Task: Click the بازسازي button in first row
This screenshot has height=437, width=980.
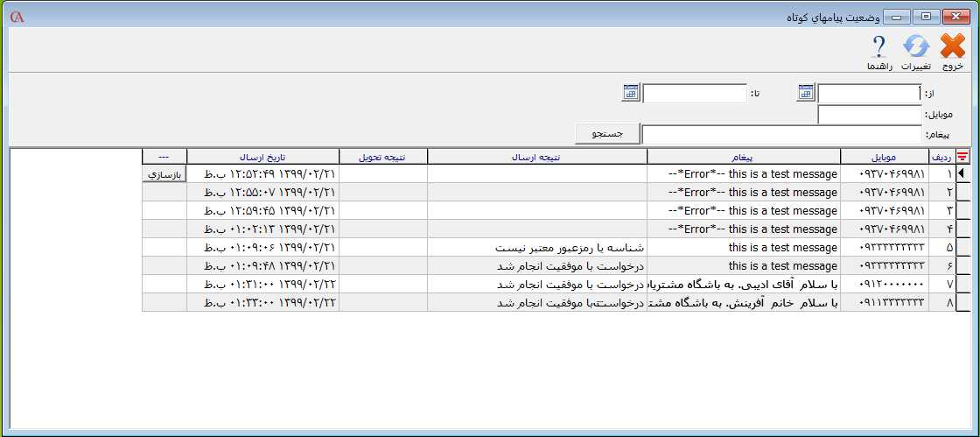Action: tap(164, 174)
